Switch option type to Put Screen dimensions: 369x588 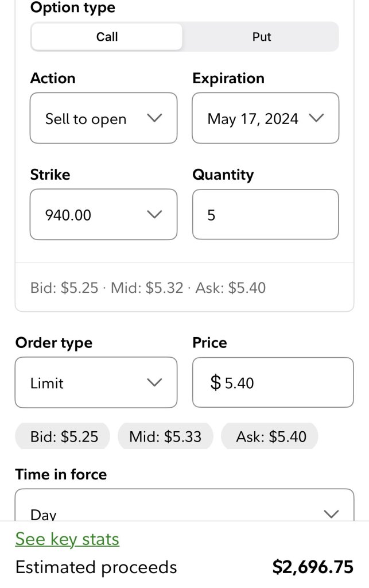(x=262, y=37)
